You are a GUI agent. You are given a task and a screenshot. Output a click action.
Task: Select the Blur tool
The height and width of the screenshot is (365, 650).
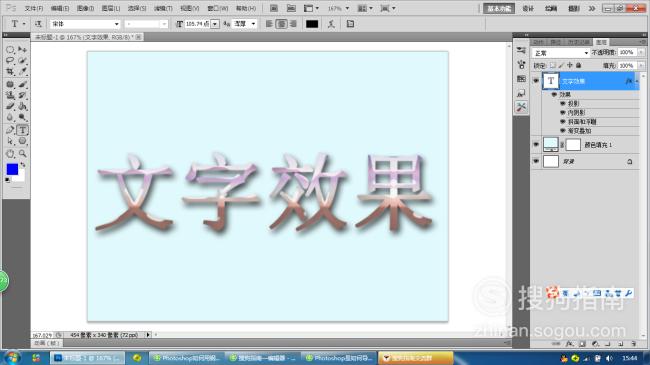tap(10, 117)
